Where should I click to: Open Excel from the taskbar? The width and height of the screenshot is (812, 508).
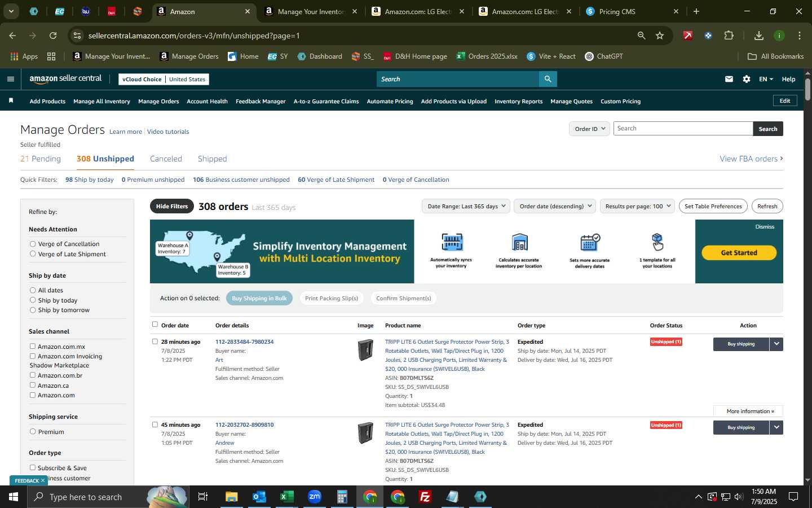click(287, 497)
